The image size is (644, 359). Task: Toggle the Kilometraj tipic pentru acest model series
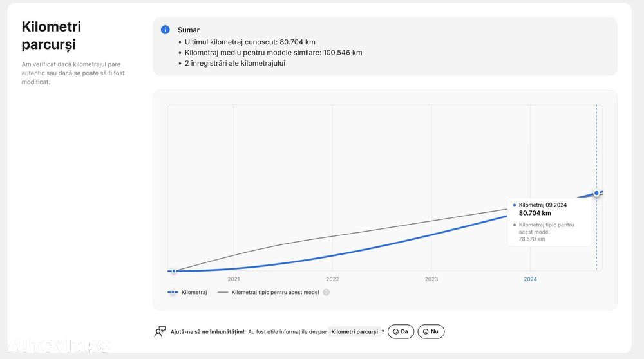269,292
